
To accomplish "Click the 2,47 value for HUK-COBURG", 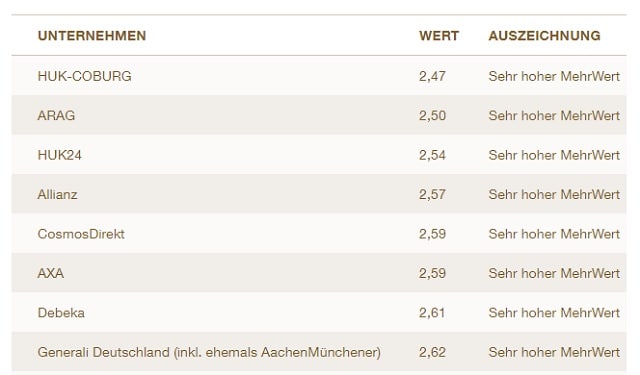I will tap(432, 76).
